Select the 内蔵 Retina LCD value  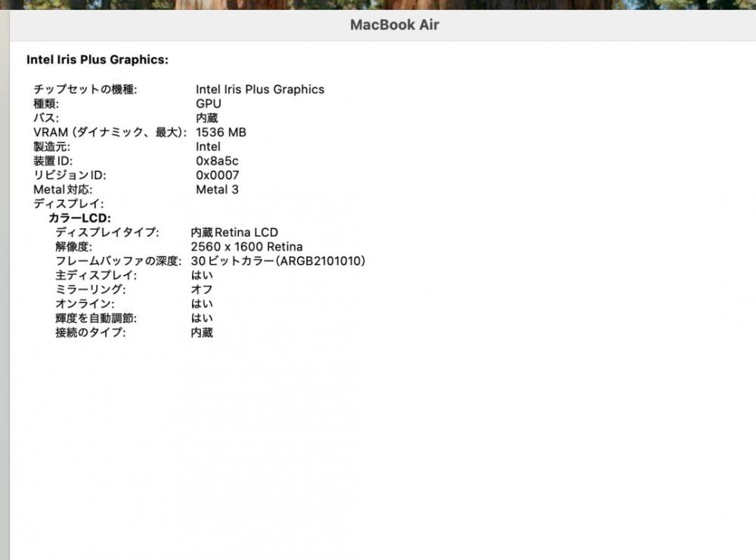pos(234,232)
